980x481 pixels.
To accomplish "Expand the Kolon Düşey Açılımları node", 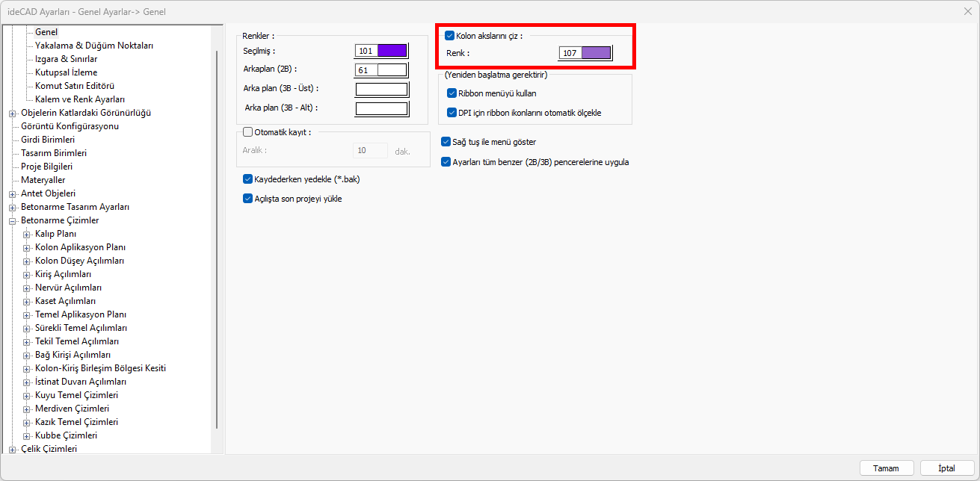I will tap(26, 261).
